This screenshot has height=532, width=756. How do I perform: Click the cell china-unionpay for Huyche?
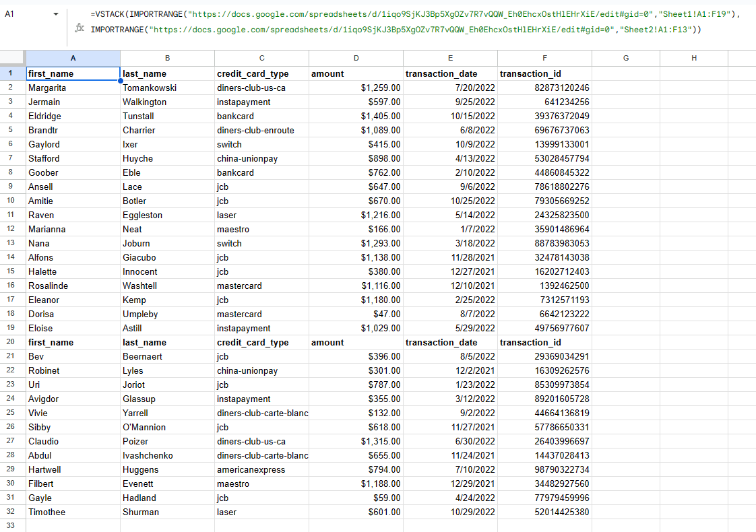pos(262,158)
